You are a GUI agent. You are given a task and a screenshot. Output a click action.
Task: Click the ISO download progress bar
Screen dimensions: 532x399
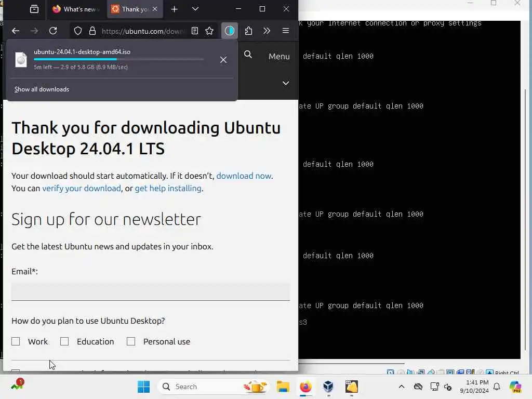[x=119, y=59]
